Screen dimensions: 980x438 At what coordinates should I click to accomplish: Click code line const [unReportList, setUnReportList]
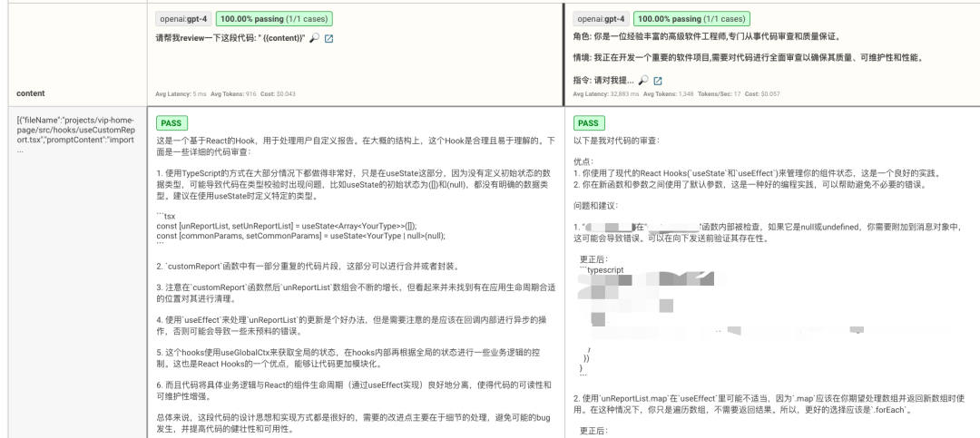click(286, 226)
